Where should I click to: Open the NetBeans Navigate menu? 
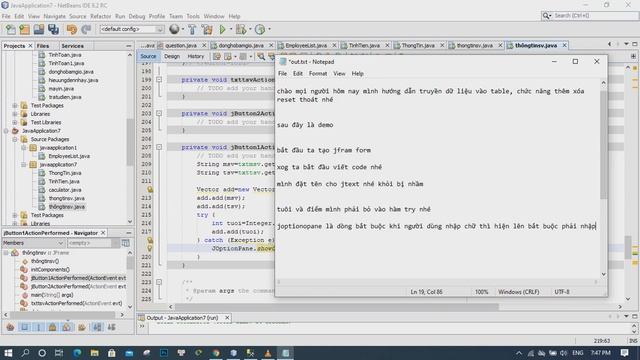[55, 16]
